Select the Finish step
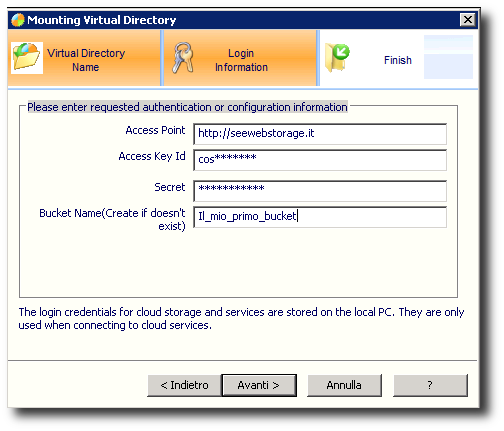Image resolution: width=504 pixels, height=431 pixels. (399, 58)
